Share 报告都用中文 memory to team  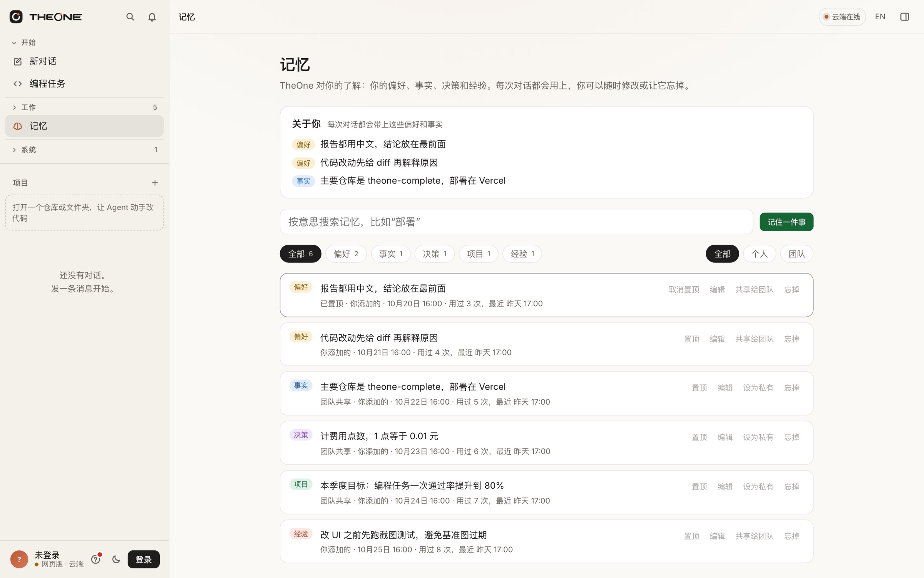tap(754, 289)
